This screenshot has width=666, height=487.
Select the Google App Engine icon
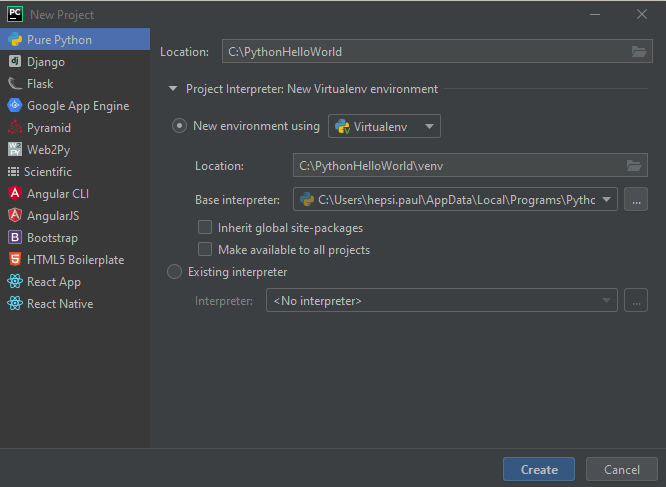pyautogui.click(x=15, y=106)
